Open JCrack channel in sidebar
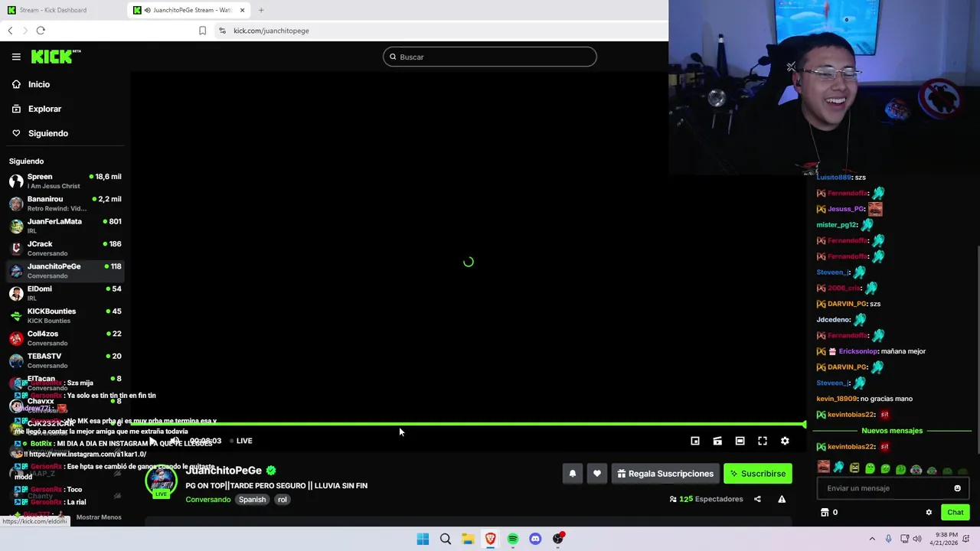This screenshot has width=980, height=551. (x=65, y=248)
